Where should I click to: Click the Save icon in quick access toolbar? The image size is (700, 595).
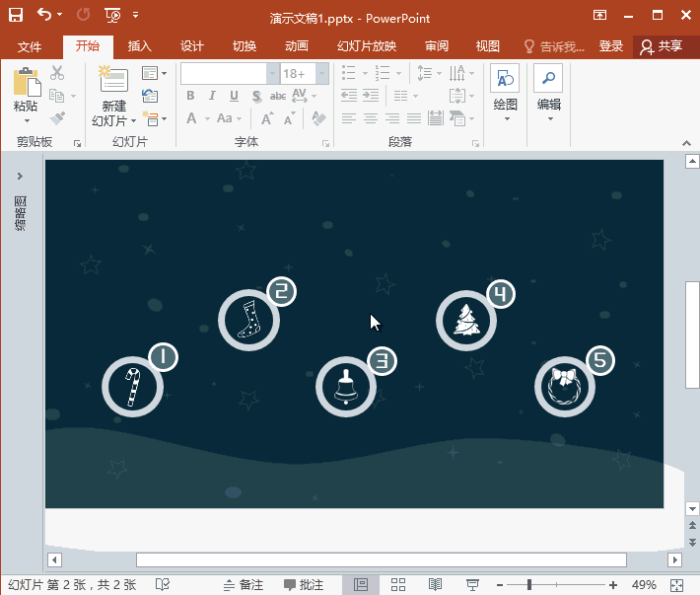(x=16, y=15)
